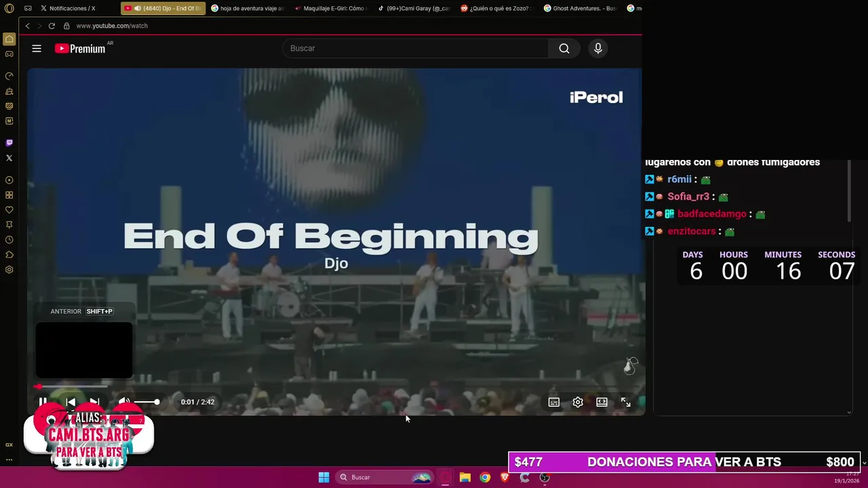Click the YouTube Buscar search field
Viewport: 868px width, 488px height.
click(x=415, y=48)
